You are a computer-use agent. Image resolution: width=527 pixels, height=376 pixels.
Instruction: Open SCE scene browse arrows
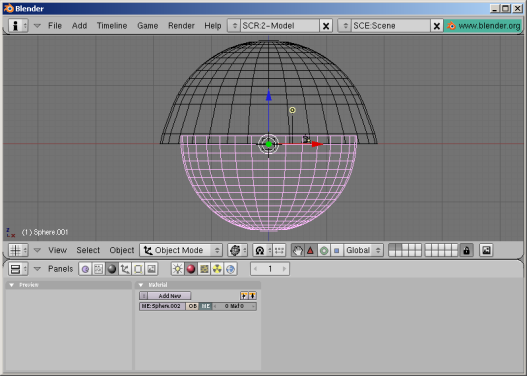point(345,26)
